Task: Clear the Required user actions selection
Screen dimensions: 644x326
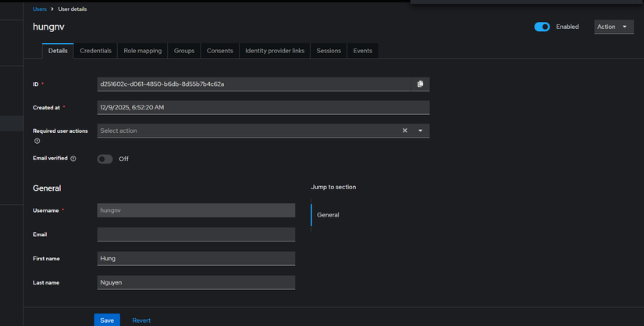Action: click(404, 131)
